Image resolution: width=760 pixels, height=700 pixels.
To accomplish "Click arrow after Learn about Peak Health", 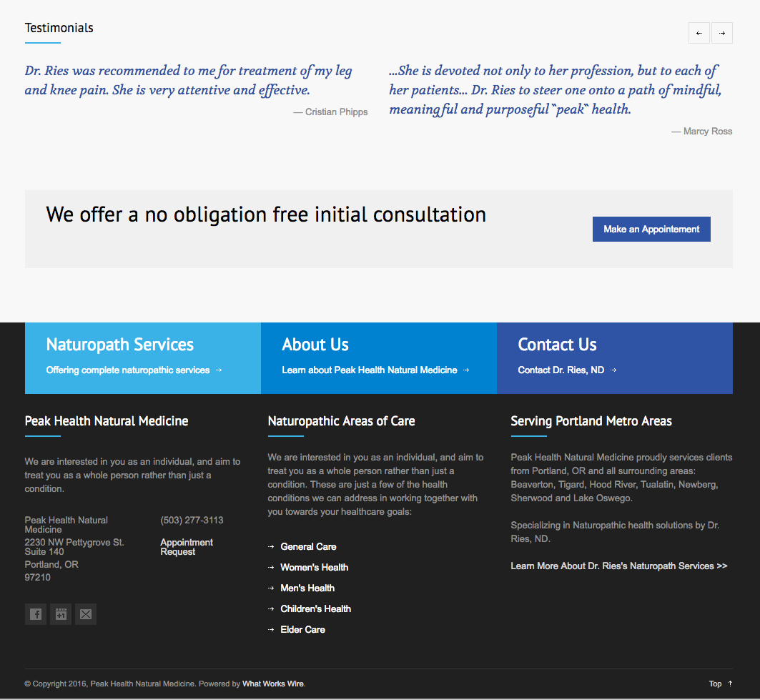I will (466, 370).
